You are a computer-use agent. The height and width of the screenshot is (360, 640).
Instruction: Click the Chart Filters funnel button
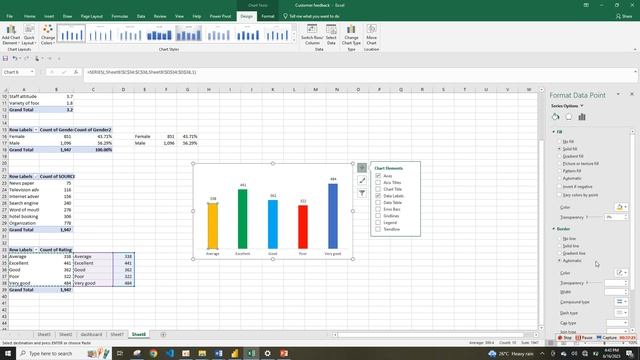pos(362,193)
